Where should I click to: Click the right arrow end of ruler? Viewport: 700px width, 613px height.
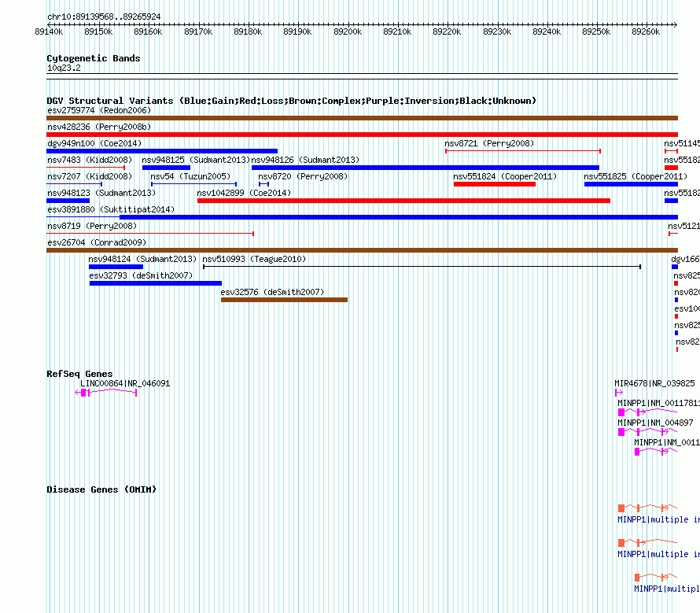(x=675, y=24)
